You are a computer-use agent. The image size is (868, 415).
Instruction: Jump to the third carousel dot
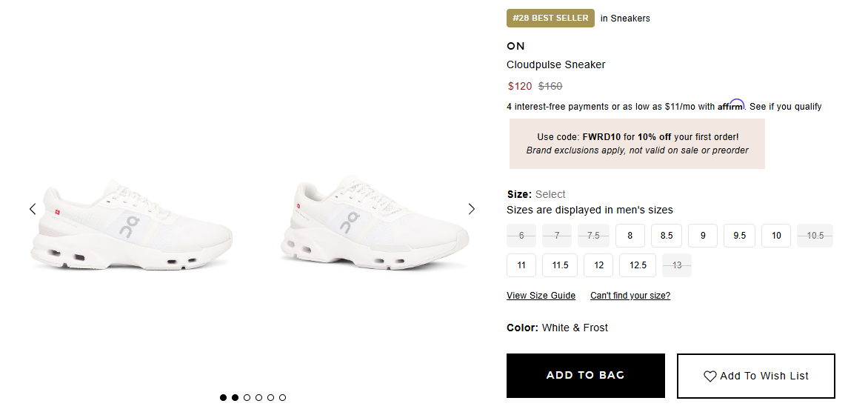pyautogui.click(x=247, y=398)
